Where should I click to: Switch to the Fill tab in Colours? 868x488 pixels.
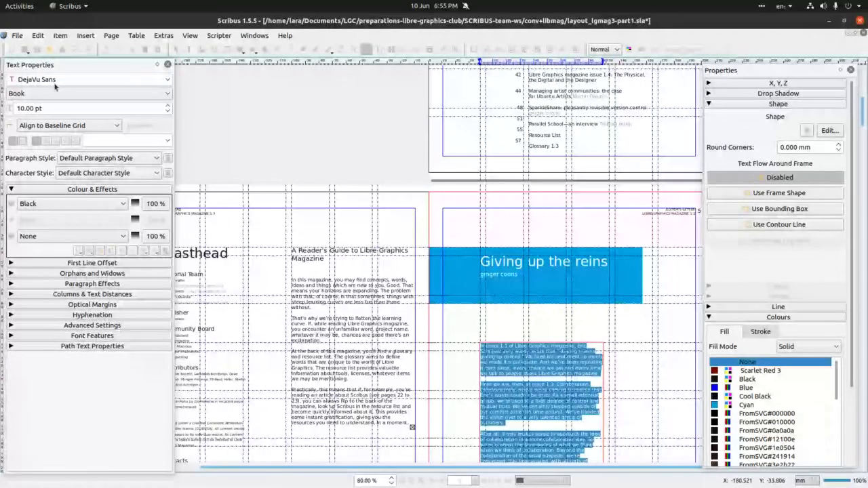point(724,331)
